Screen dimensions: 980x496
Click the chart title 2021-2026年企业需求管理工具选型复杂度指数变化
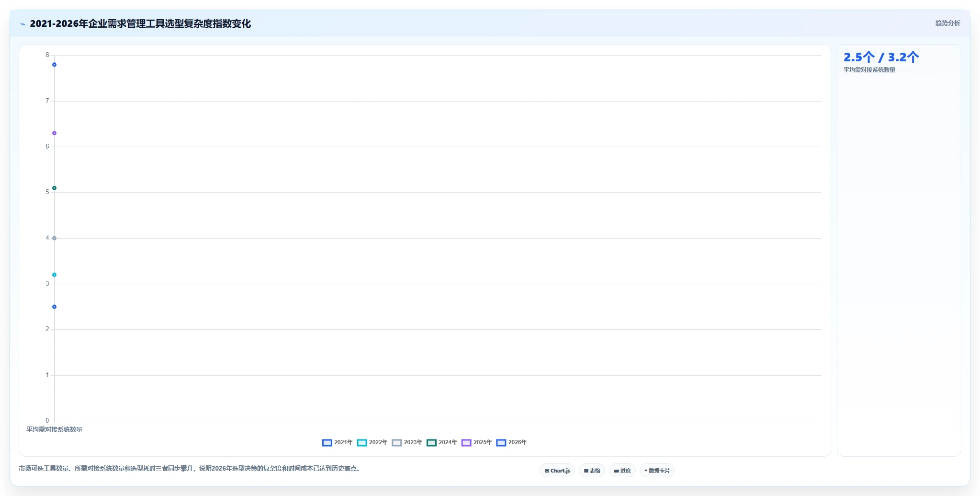[140, 24]
